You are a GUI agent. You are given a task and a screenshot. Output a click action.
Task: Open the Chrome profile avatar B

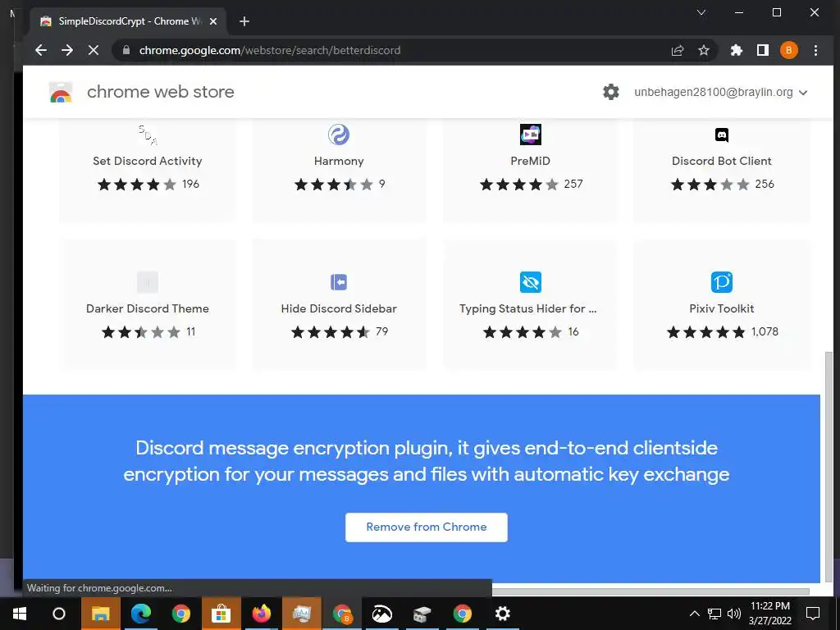tap(788, 50)
